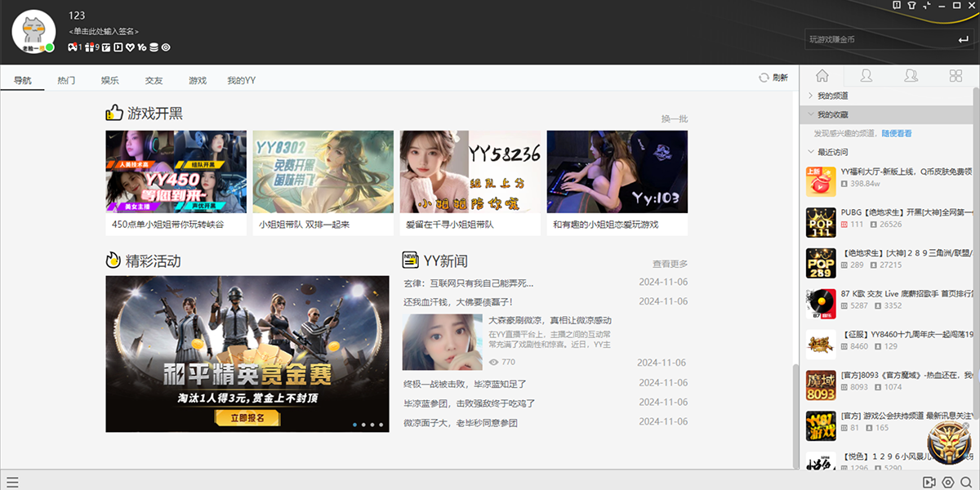Screen dimensions: 980x490
Task: Check the gift icon showing 9 notifications
Action: tap(89, 47)
